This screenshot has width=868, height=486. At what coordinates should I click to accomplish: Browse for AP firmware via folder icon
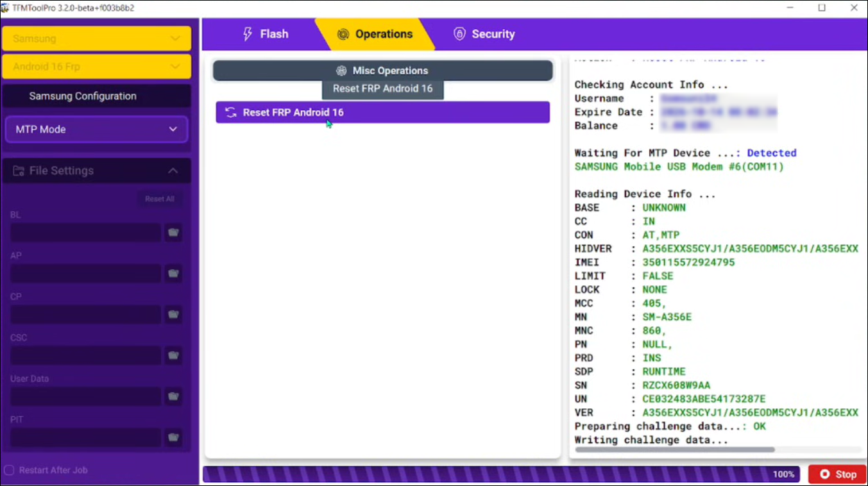pos(173,273)
